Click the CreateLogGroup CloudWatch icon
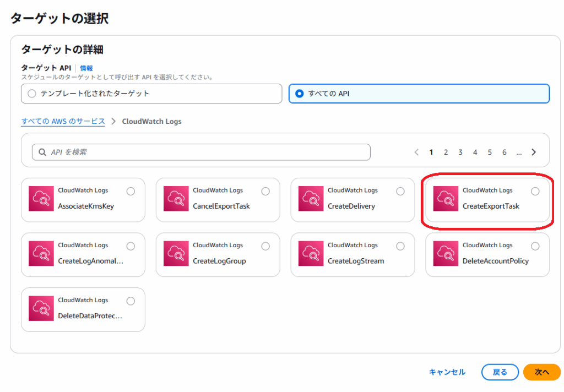Viewport: 564px width, 392px height. (x=176, y=254)
